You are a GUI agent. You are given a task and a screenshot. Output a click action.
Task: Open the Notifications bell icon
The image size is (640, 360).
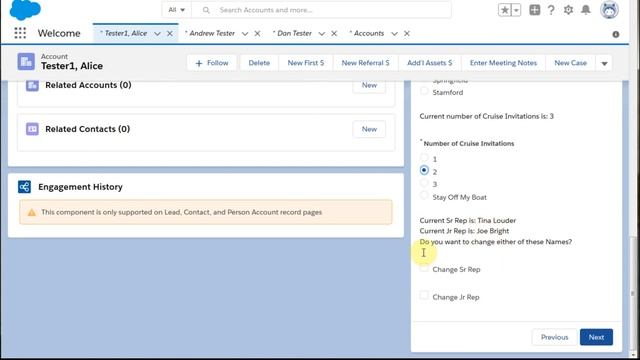pos(586,10)
